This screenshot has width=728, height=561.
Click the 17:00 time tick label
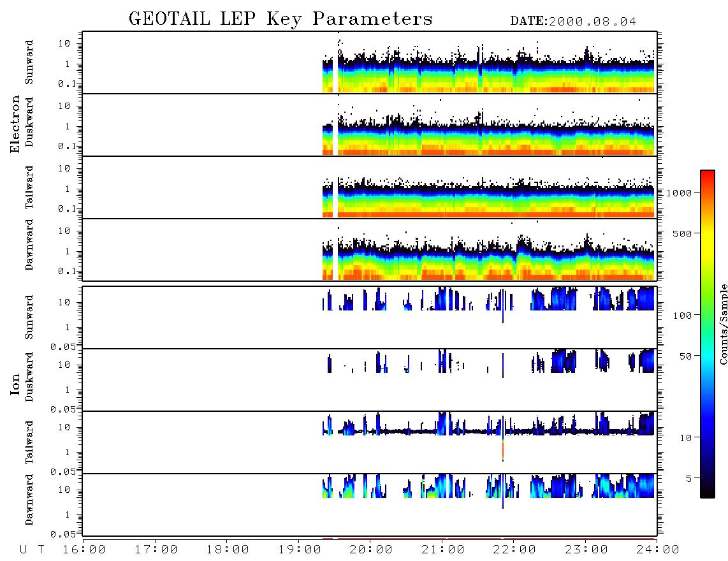(156, 550)
